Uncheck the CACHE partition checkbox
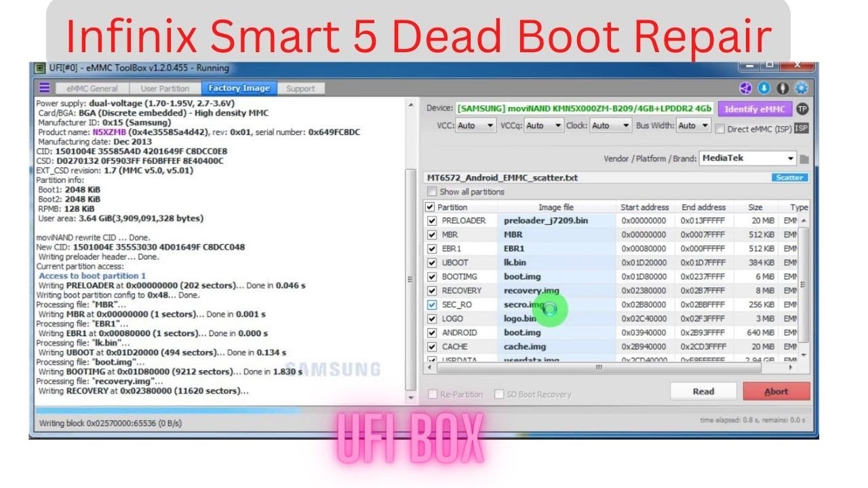 tap(432, 346)
